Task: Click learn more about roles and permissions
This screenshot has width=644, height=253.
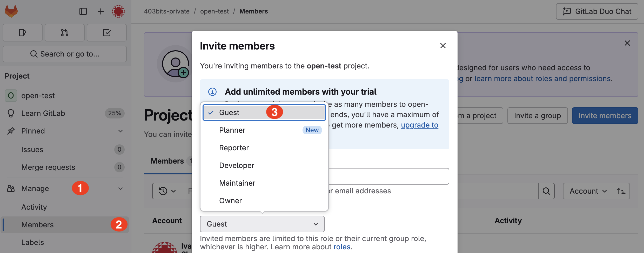Action: point(542,79)
